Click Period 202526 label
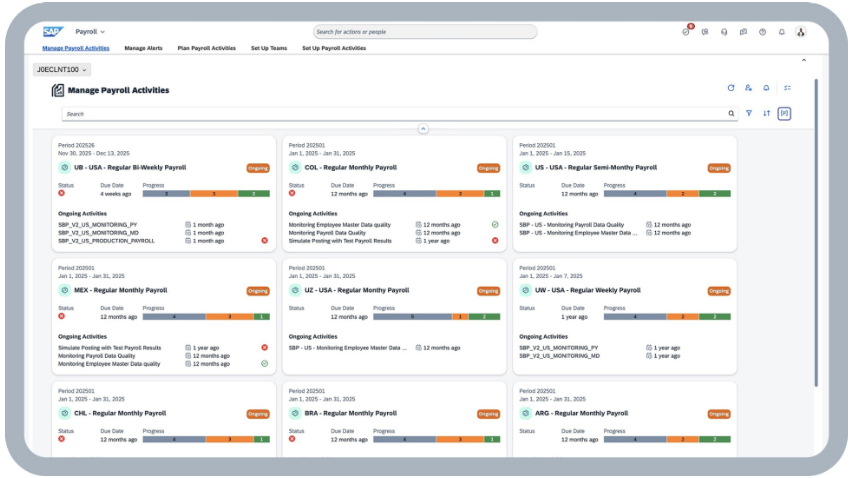This screenshot has height=478, width=852. coord(77,145)
